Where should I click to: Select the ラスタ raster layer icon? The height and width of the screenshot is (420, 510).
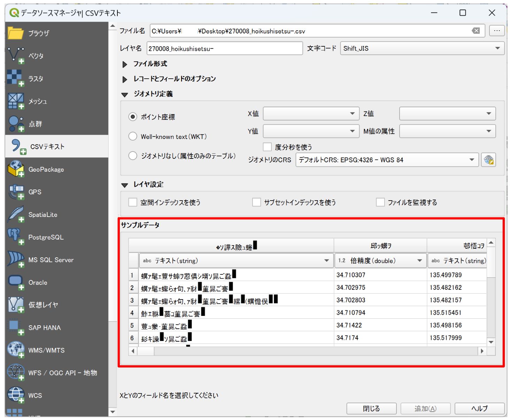(x=16, y=78)
